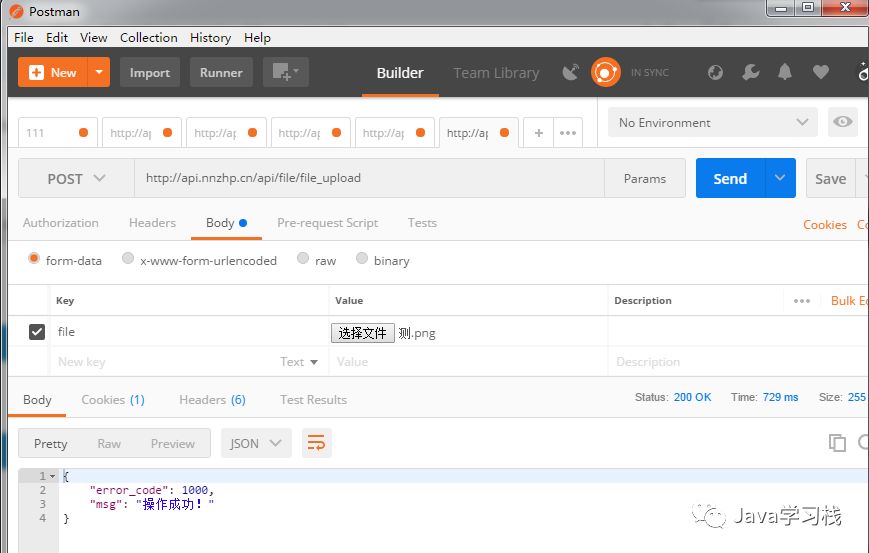Click the Bulk Edit link
The width and height of the screenshot is (869, 553).
(x=849, y=300)
